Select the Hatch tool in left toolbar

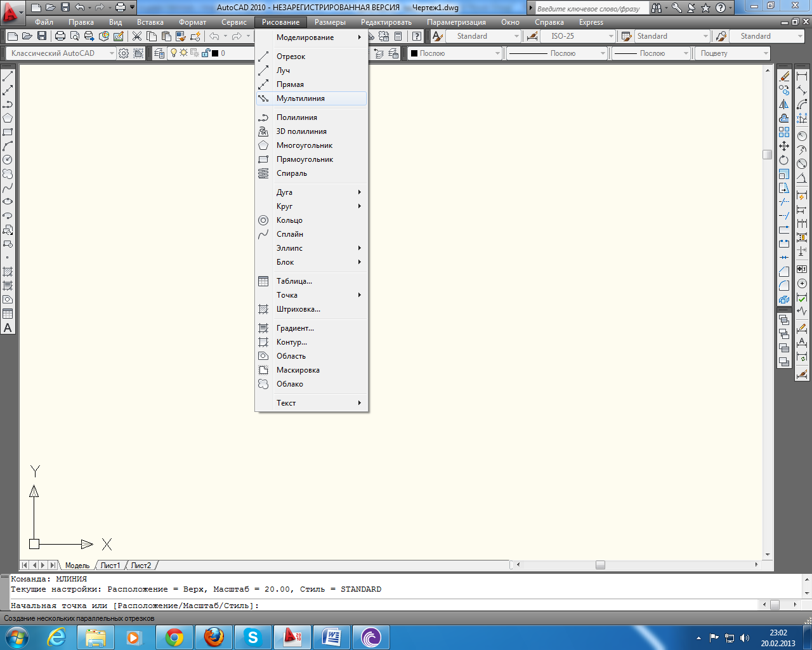[x=8, y=272]
